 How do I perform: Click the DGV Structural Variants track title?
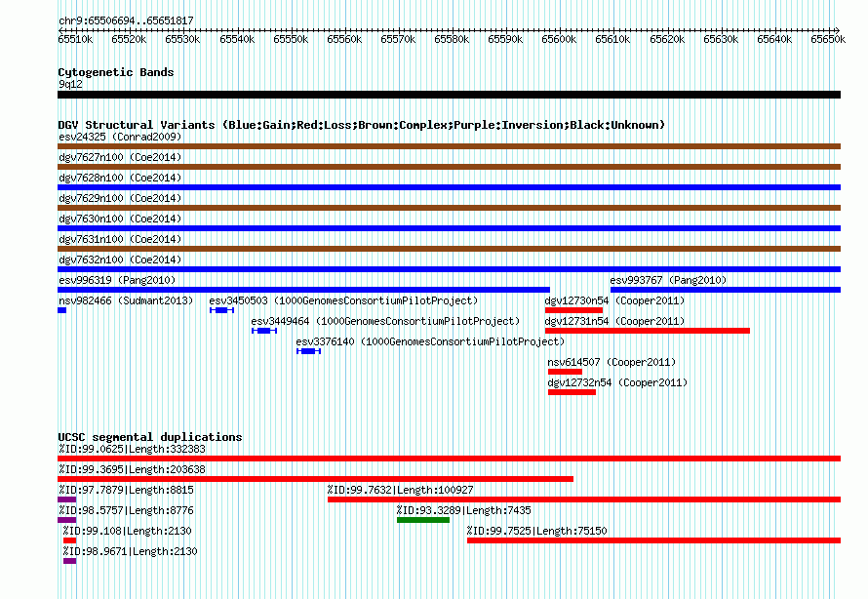pos(362,125)
